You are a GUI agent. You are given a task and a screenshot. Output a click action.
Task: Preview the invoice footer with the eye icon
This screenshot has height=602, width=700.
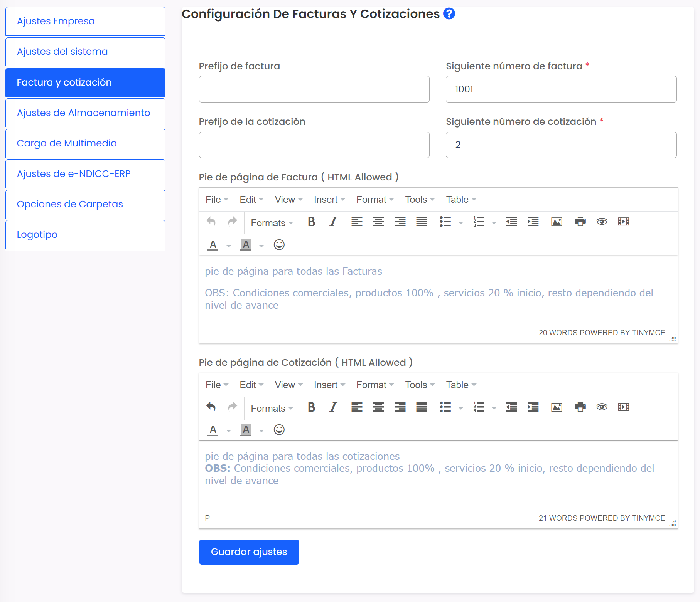(602, 222)
